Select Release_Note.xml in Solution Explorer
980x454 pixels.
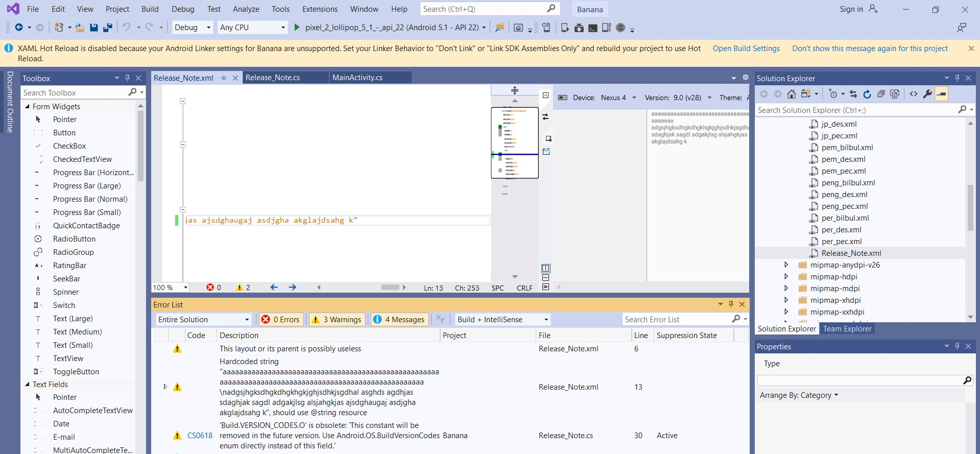click(851, 253)
